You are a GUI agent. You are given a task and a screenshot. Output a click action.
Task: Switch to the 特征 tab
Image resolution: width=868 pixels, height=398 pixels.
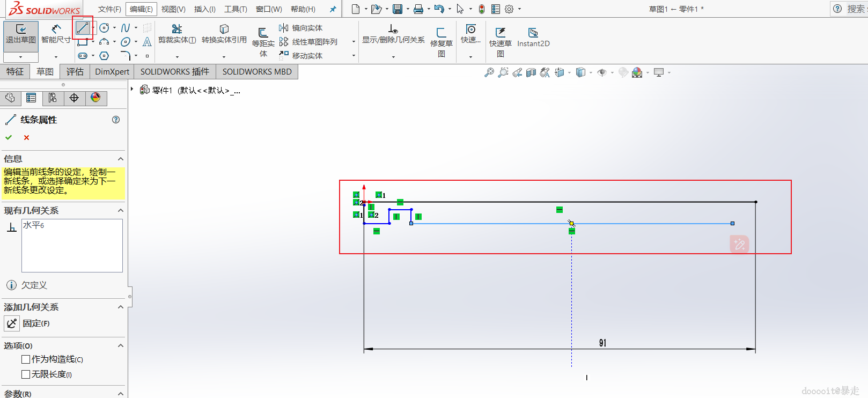15,72
